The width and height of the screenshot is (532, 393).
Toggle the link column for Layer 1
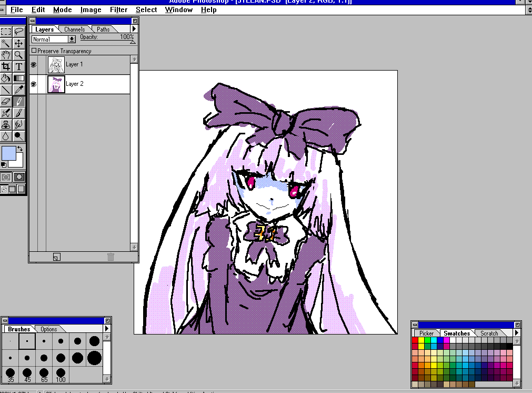click(x=42, y=65)
